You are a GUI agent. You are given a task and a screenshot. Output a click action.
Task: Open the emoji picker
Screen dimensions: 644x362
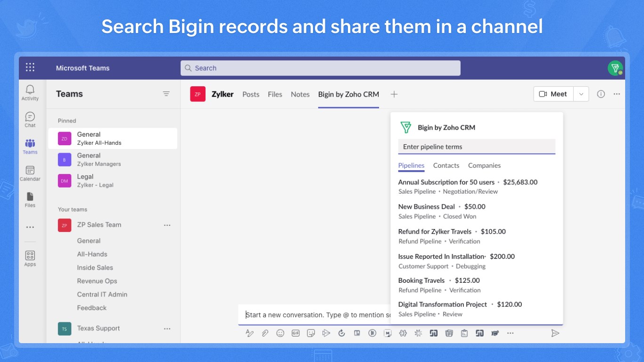(280, 333)
